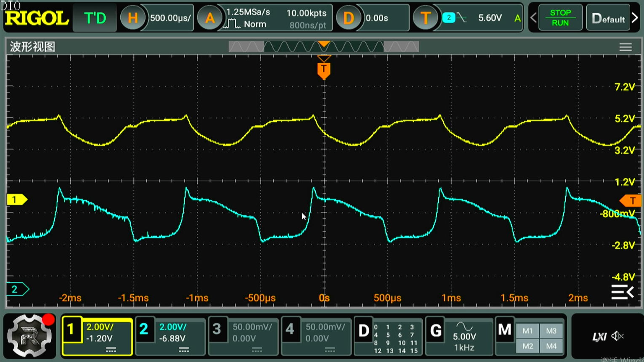Click the D delay settings icon
Viewport: 644px width, 362px height.
coord(348,18)
